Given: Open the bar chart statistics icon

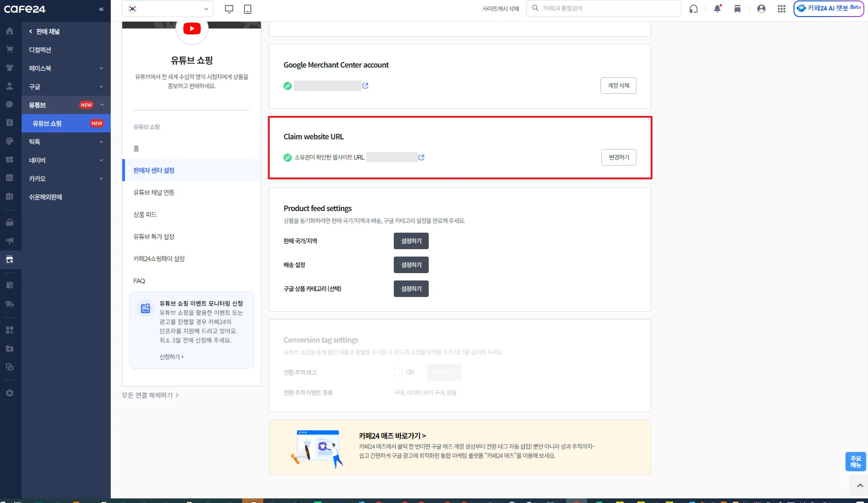Looking at the screenshot, I should click(x=10, y=178).
